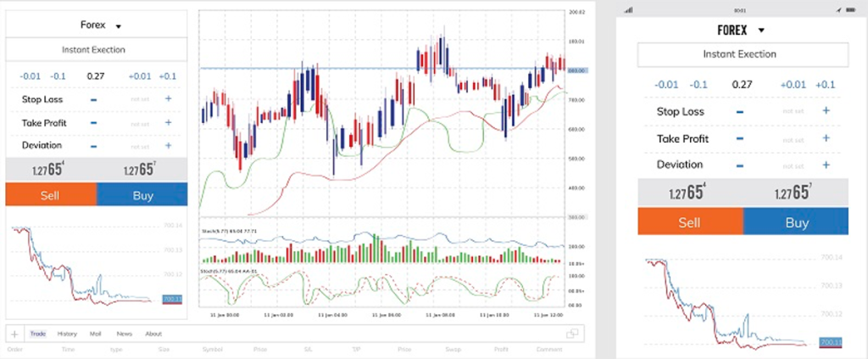Increase Deviation in desktop panel

pyautogui.click(x=169, y=146)
